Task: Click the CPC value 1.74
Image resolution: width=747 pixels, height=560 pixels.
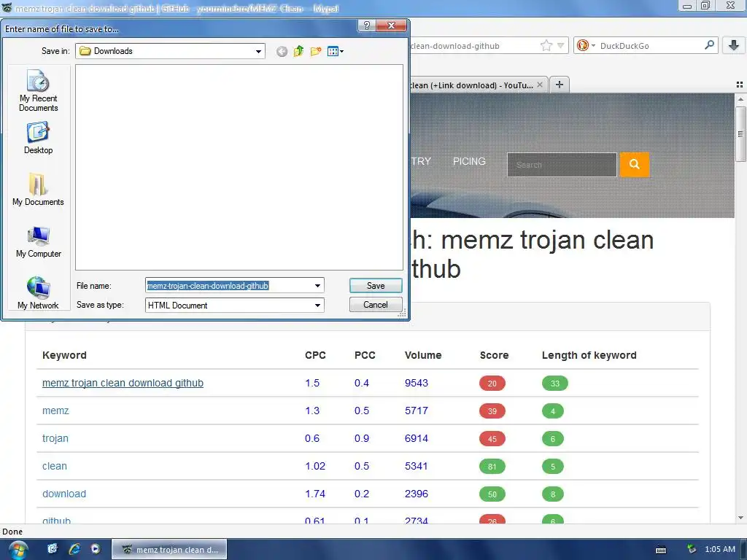Action: pos(315,494)
